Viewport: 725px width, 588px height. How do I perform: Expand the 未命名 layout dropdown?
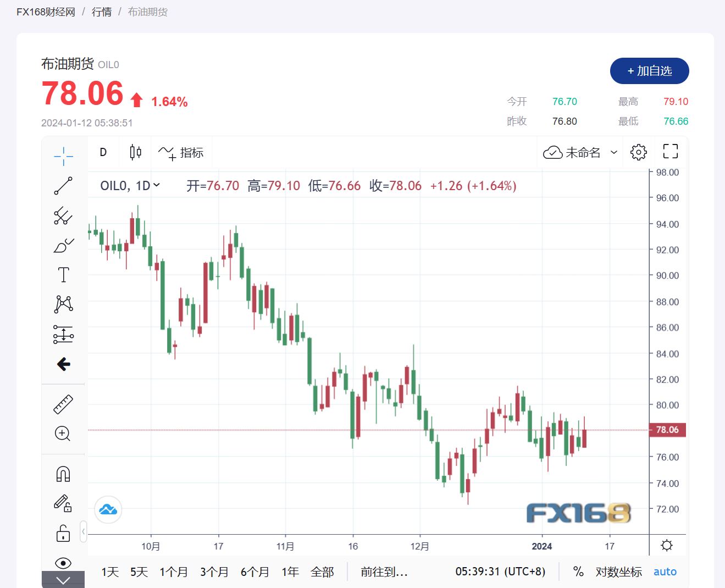[614, 152]
